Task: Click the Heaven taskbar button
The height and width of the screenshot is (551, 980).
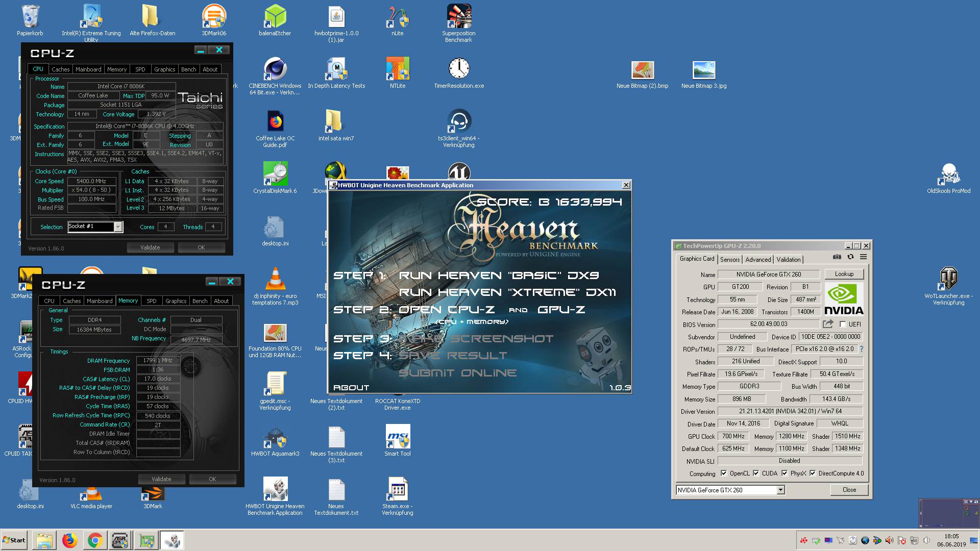Action: [172, 540]
